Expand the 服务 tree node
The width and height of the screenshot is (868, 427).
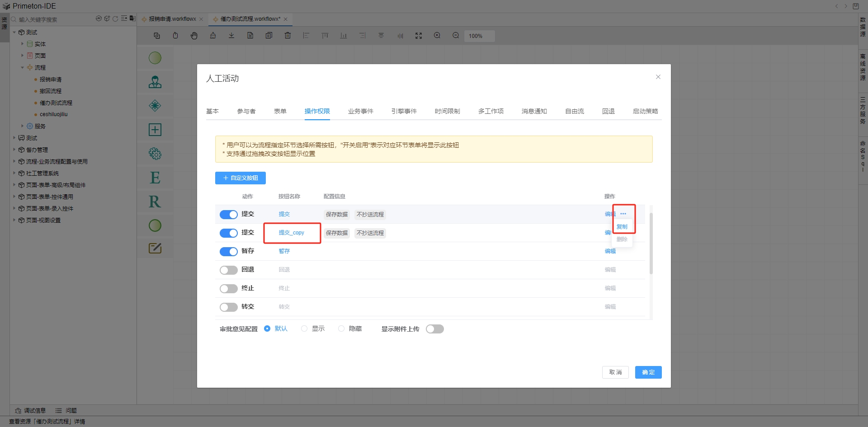coord(22,126)
